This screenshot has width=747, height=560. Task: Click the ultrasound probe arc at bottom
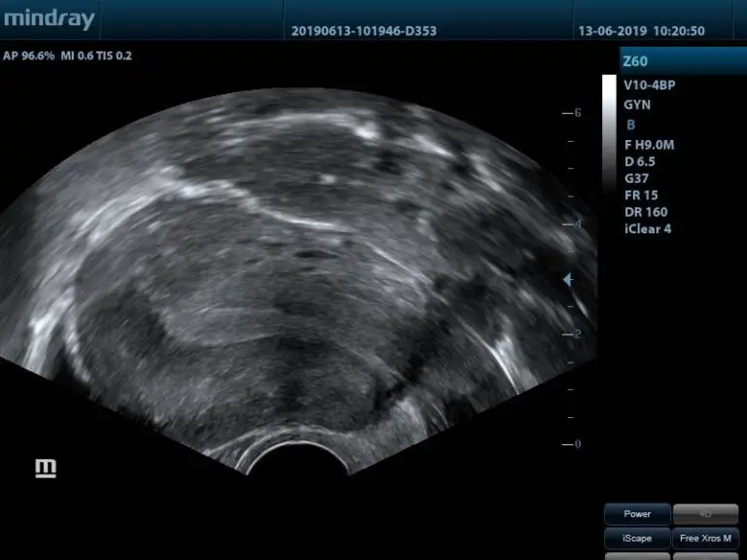pos(298,459)
